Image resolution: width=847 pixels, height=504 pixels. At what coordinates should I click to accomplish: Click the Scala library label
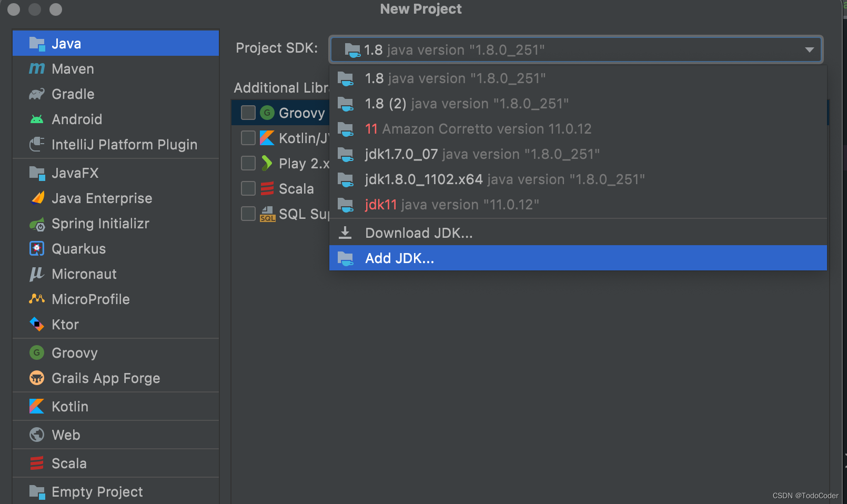(x=296, y=188)
